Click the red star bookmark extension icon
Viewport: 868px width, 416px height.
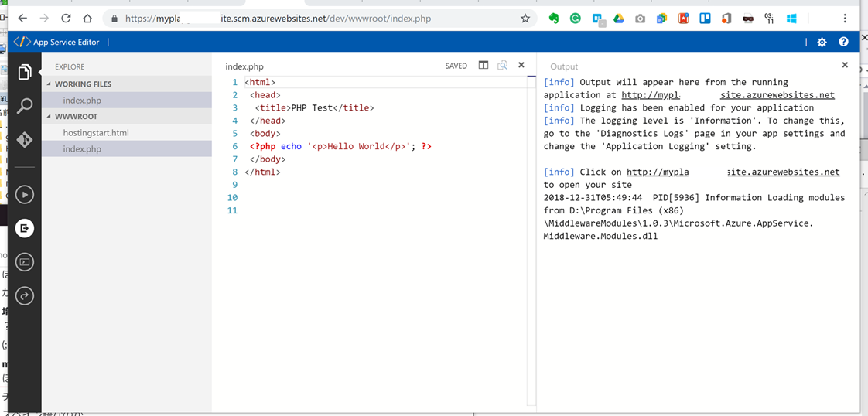coord(684,19)
